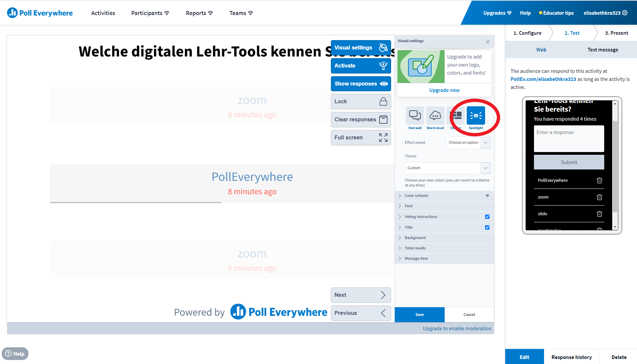637x364 pixels.
Task: Open the PollEv.com/elisabethkra323 link
Action: [543, 79]
